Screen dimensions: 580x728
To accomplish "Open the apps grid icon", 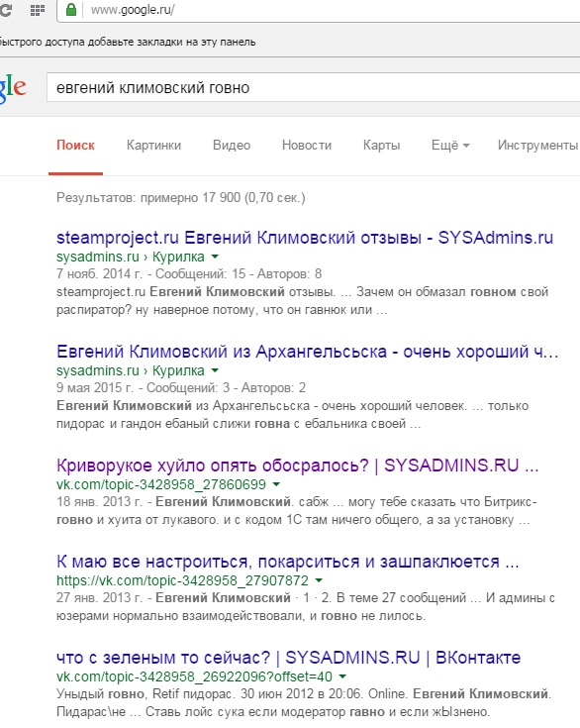I will coord(38,10).
